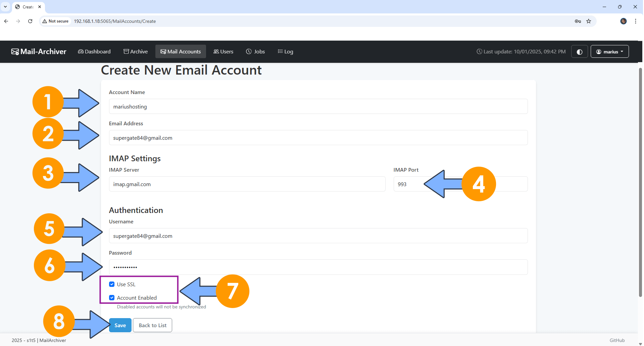
Task: Click into the IMAP Server field
Action: tap(247, 184)
